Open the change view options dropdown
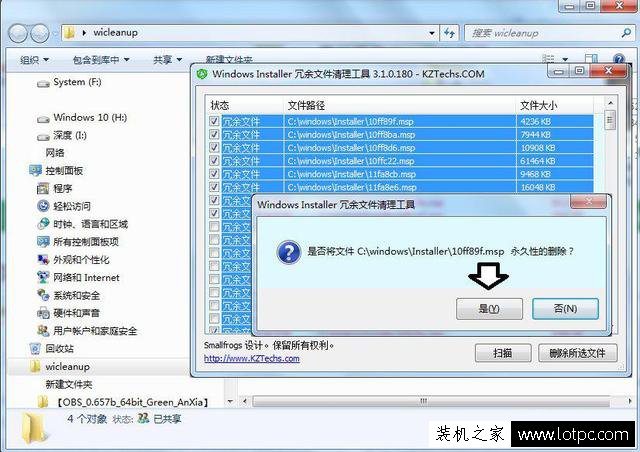Image resolution: width=640 pixels, height=452 pixels. [x=565, y=59]
